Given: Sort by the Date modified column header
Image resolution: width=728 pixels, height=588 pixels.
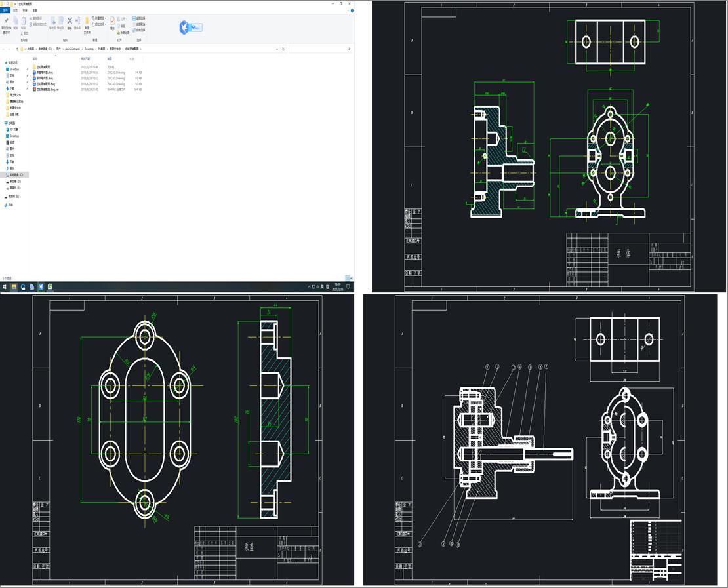Looking at the screenshot, I should pyautogui.click(x=85, y=59).
